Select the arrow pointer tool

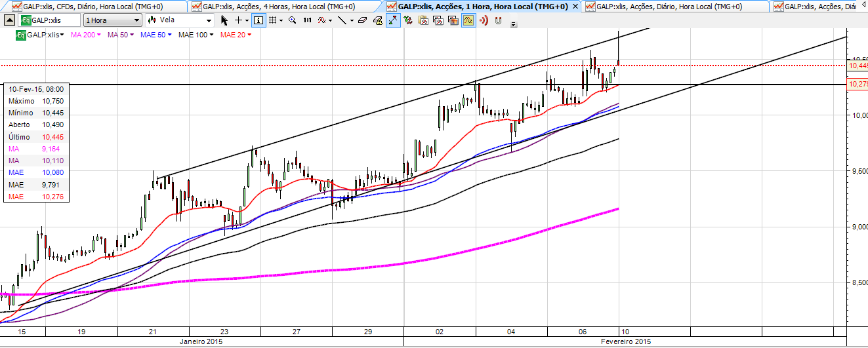point(224,20)
